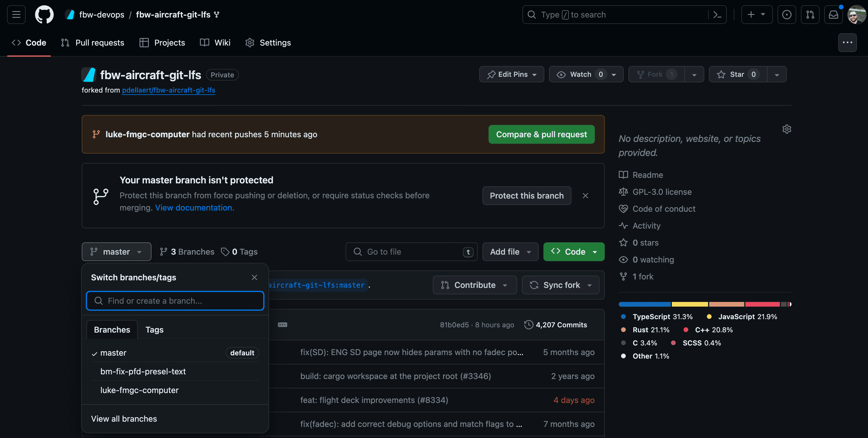868x438 pixels.
Task: Switch to the Tags tab
Action: (154, 330)
